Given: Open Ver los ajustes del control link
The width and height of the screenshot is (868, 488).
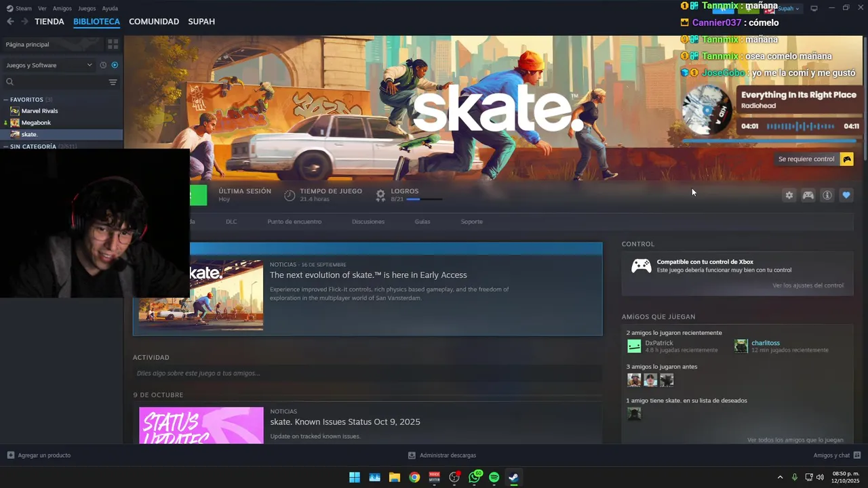Looking at the screenshot, I should (808, 285).
